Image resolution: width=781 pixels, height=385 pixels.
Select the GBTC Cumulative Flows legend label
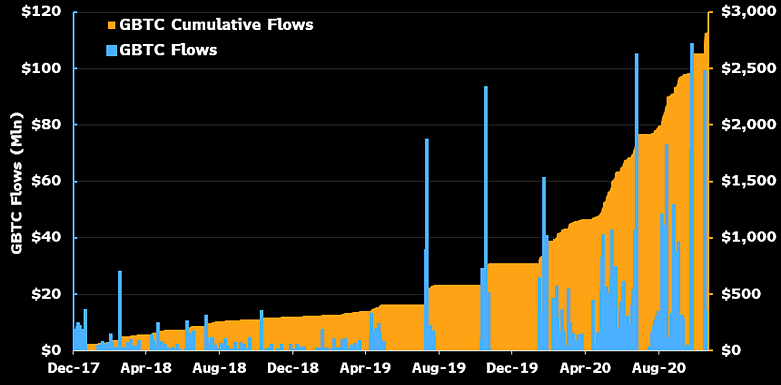[217, 25]
